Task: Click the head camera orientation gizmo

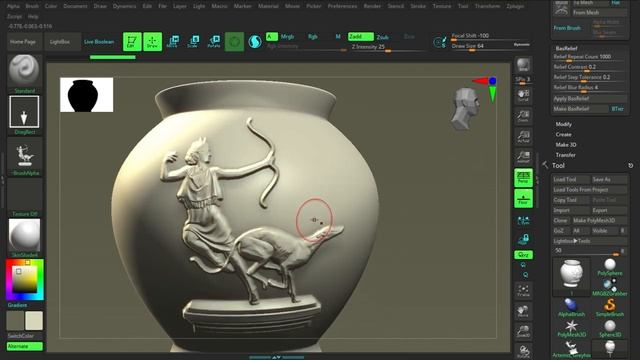Action: point(465,109)
